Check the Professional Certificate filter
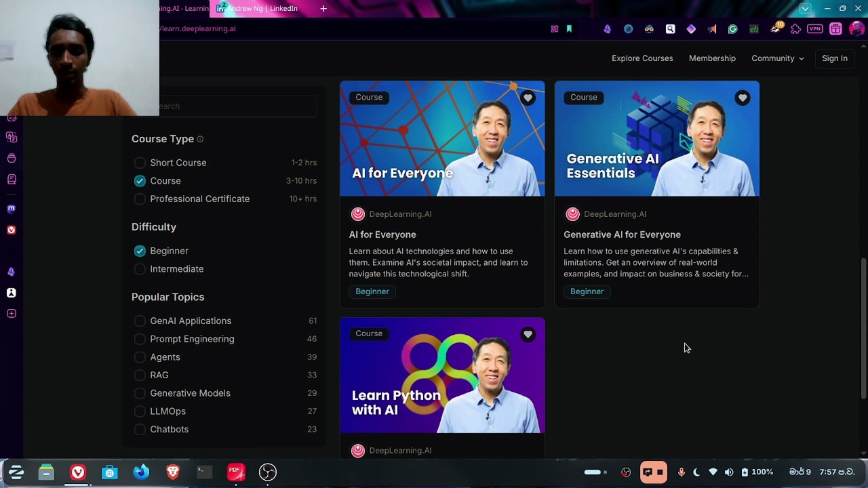The image size is (868, 488). (x=140, y=199)
